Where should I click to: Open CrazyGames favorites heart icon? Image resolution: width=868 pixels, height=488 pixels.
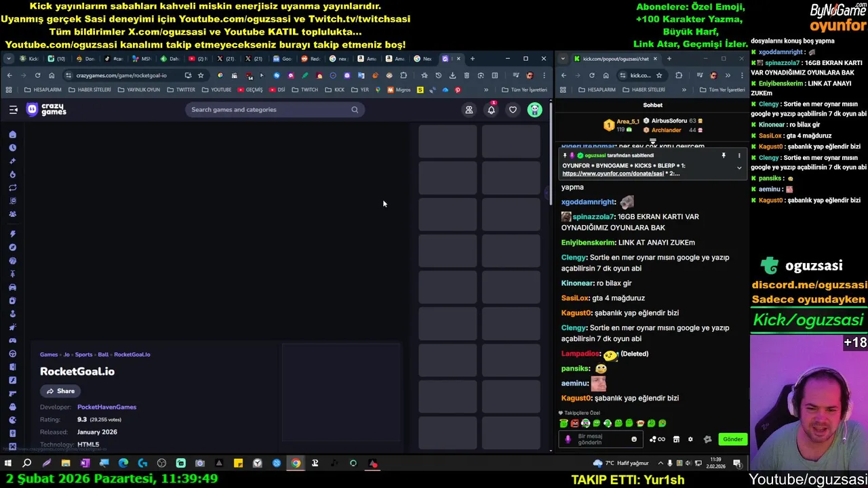click(x=513, y=110)
